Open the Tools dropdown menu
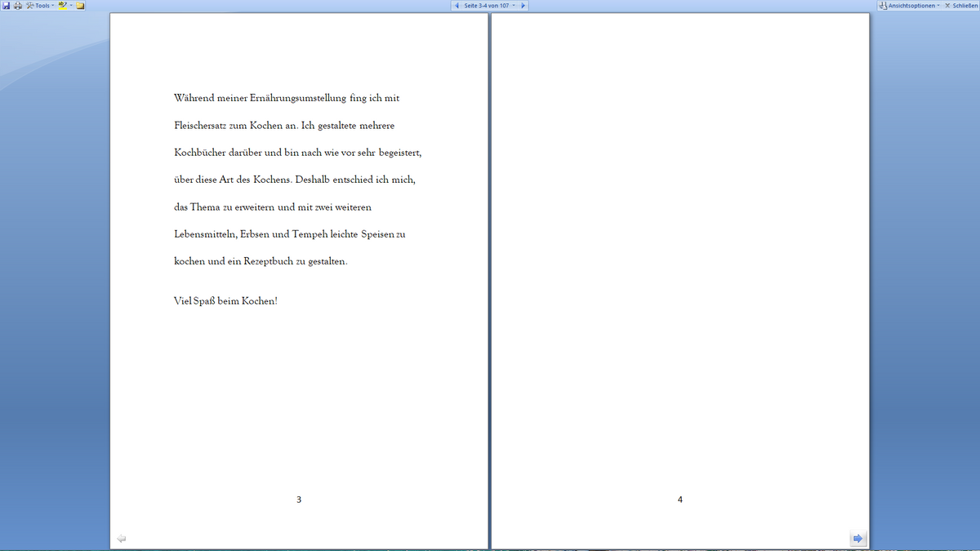 click(41, 5)
